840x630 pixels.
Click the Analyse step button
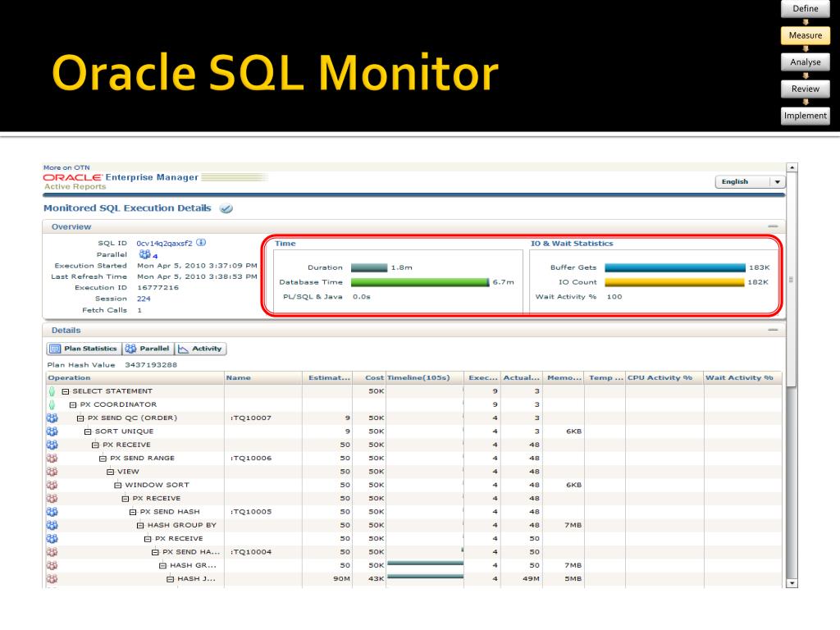point(806,62)
